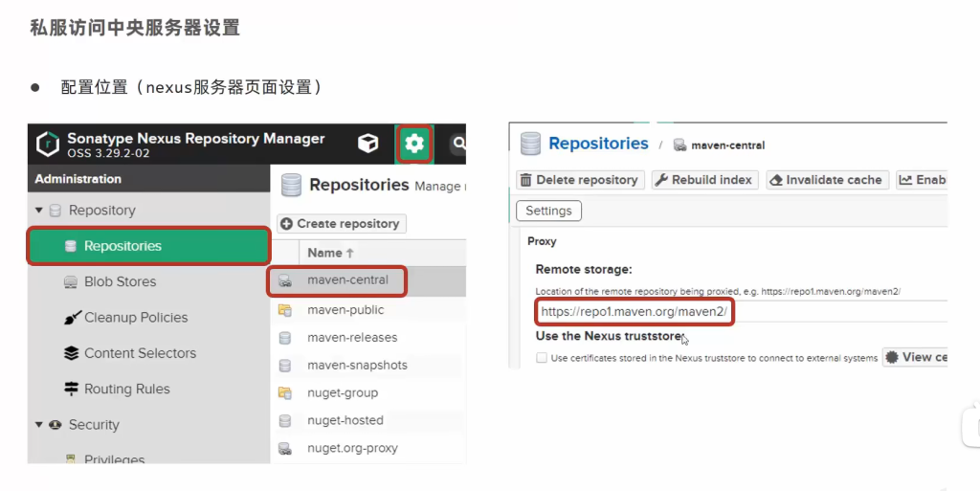Click the gear administration icon in header
980x491 pixels.
[x=413, y=144]
